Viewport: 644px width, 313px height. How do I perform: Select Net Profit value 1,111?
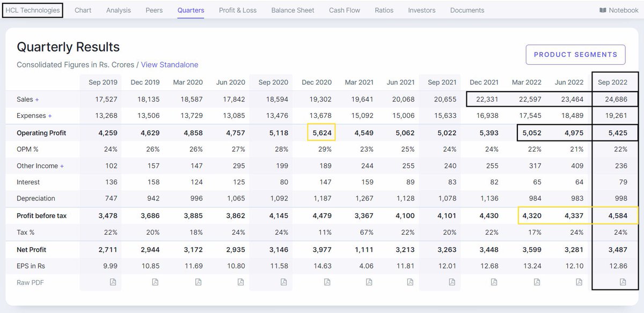coord(365,249)
